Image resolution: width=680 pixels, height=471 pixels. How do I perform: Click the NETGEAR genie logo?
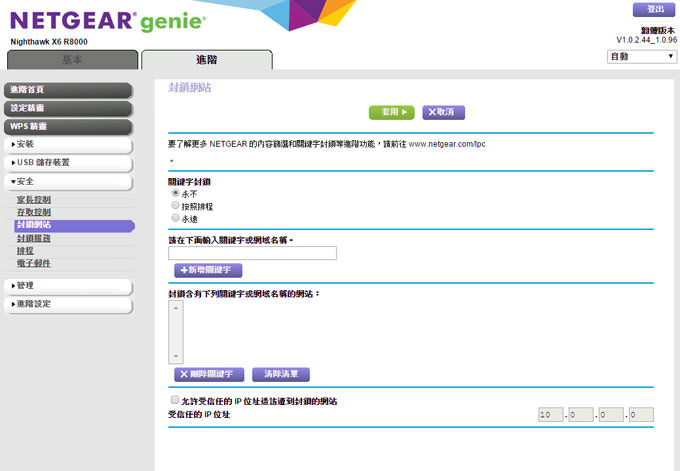[x=108, y=21]
